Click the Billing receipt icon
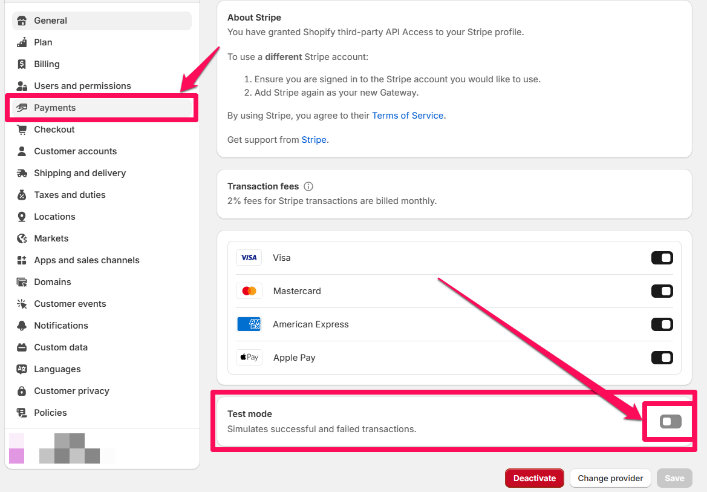This screenshot has width=707, height=492. (x=22, y=64)
